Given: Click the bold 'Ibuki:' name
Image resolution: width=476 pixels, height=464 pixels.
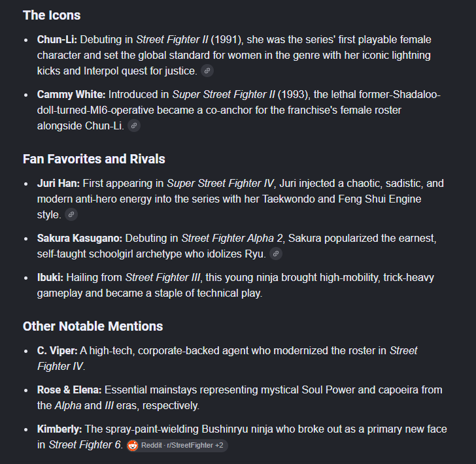Looking at the screenshot, I should point(50,278).
